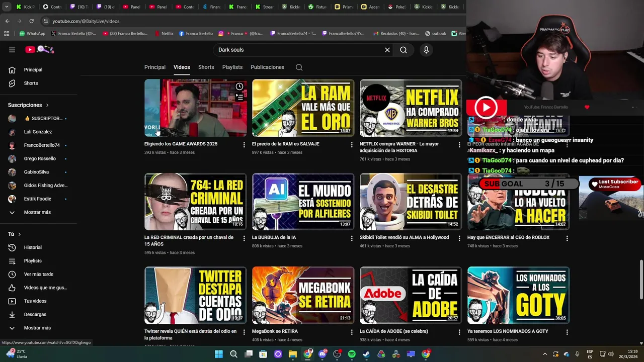Add GAME AWARDS video to queue
The height and width of the screenshot is (362, 644).
tap(239, 97)
